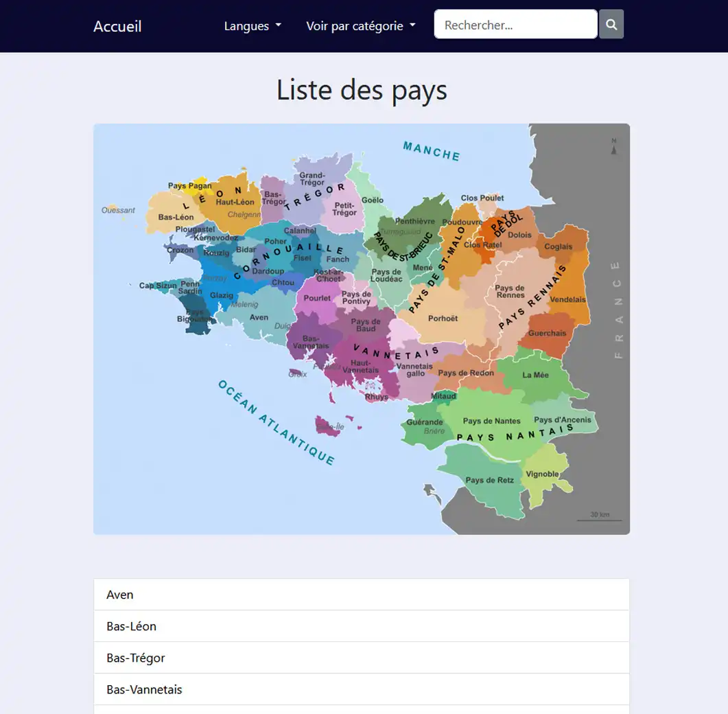Click the Liste des pays heading
The width and height of the screenshot is (728, 714).
pyautogui.click(x=362, y=89)
